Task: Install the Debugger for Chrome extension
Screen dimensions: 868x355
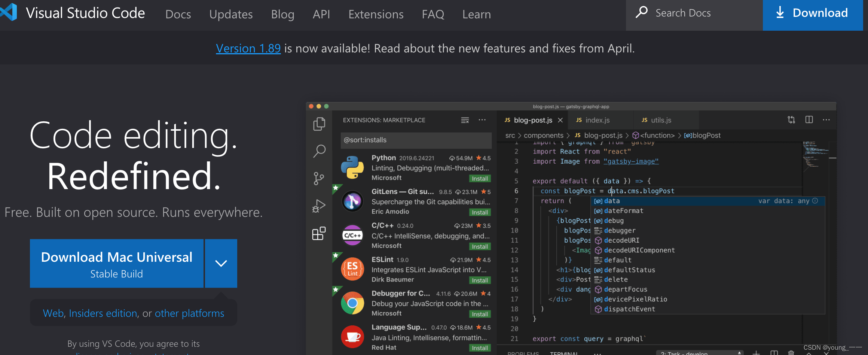Action: click(x=480, y=314)
